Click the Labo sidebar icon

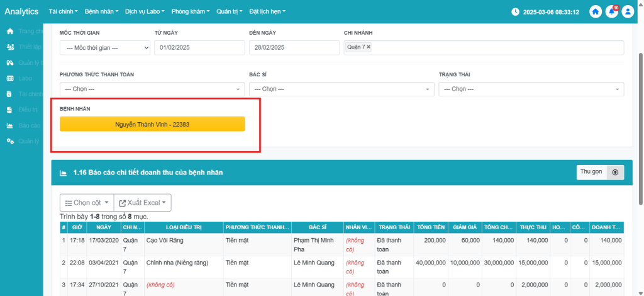click(10, 79)
